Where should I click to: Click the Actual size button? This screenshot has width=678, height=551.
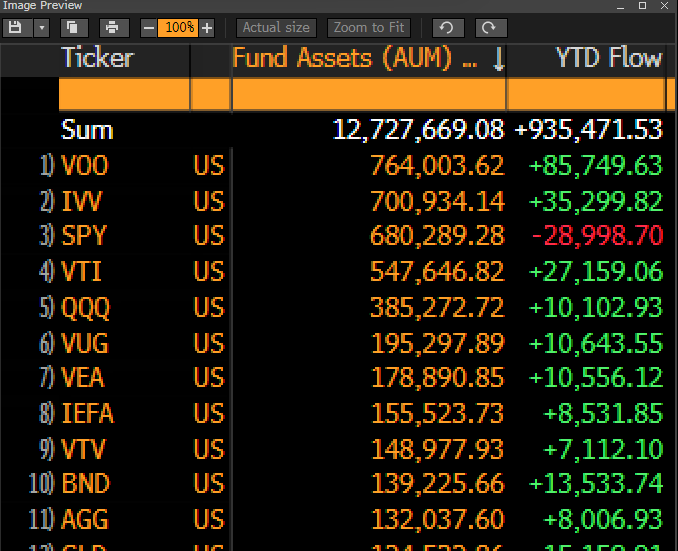[276, 28]
